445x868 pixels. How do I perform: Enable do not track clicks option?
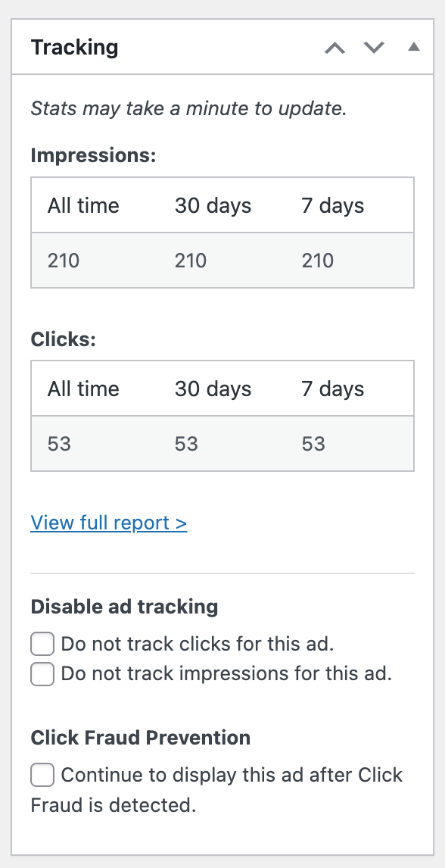pos(42,644)
